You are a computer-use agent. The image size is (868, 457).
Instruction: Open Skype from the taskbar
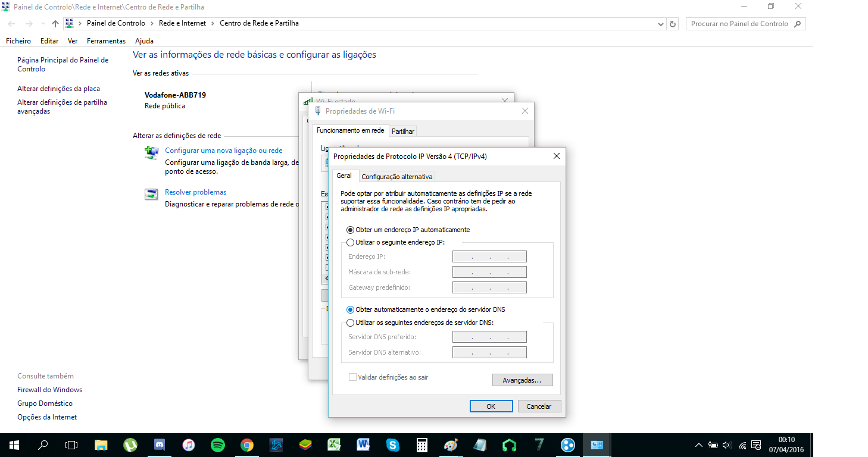coord(392,445)
